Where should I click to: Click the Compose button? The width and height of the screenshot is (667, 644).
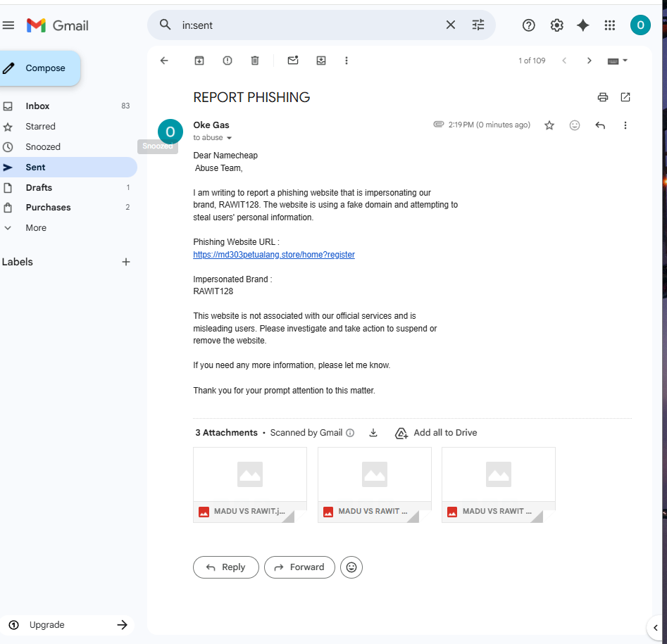pos(39,68)
